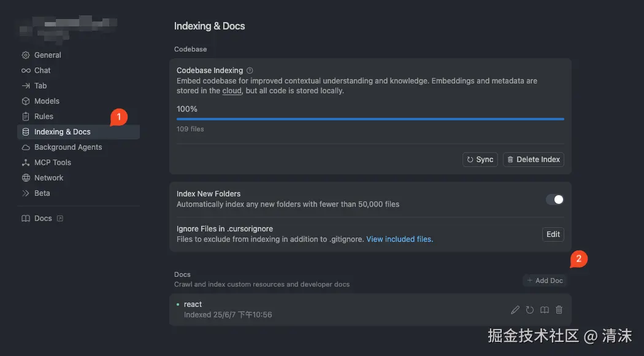
Task: Add a new doc with Add Doc
Action: (545, 281)
